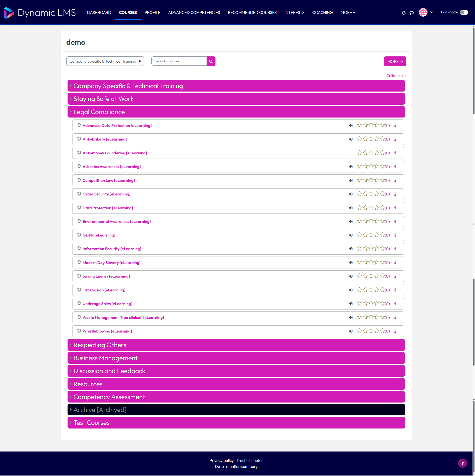
Task: Click the Search courses input field
Action: (x=179, y=61)
